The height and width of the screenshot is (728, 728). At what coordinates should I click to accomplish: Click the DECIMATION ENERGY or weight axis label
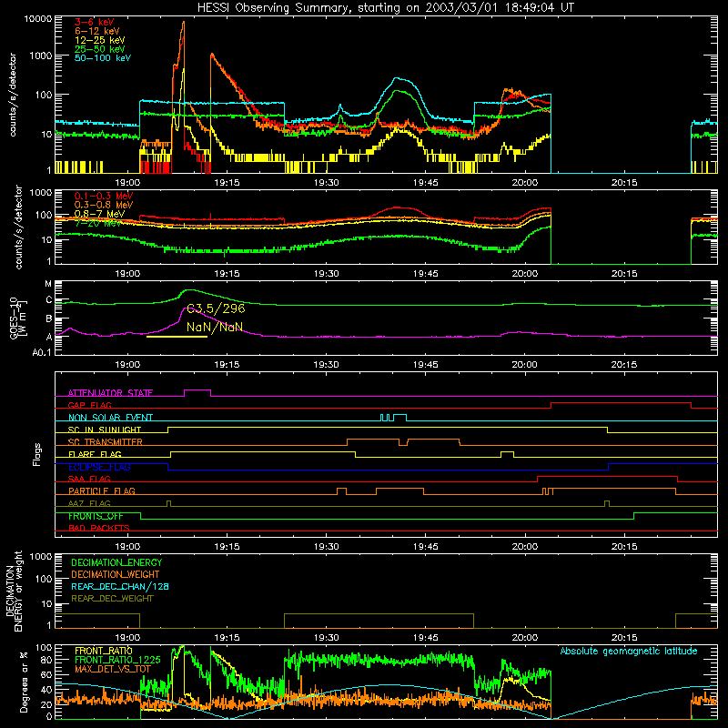point(14,591)
